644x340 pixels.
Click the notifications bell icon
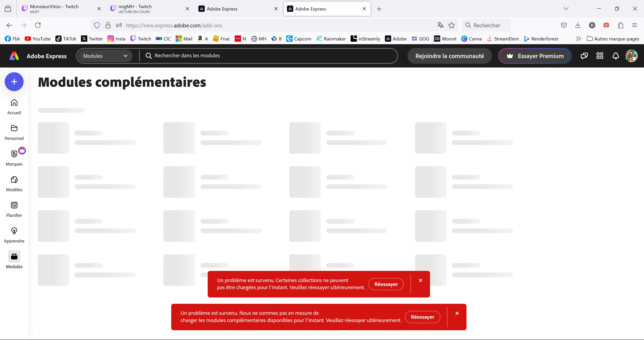[x=616, y=56]
